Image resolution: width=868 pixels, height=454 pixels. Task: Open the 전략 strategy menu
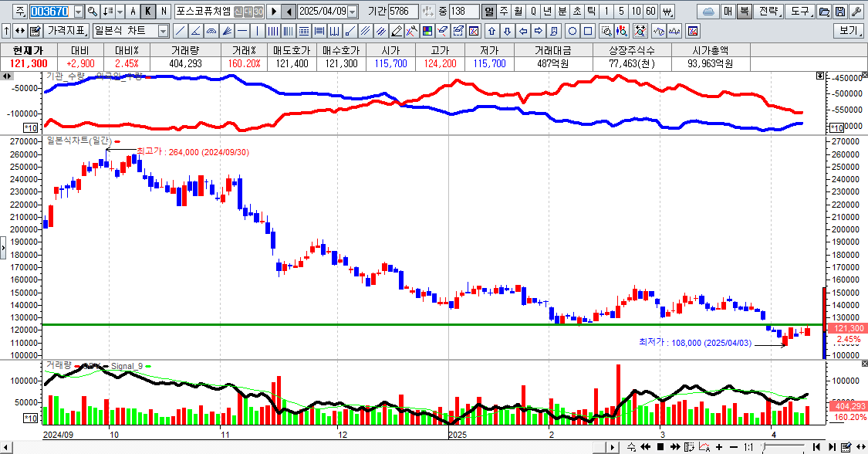[x=768, y=11]
